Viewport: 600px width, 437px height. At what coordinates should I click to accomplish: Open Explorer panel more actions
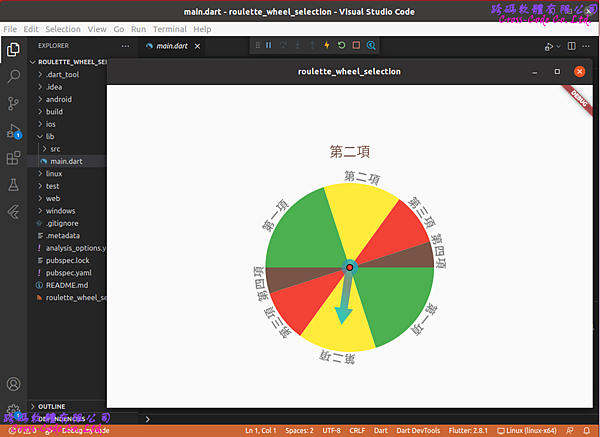point(125,46)
